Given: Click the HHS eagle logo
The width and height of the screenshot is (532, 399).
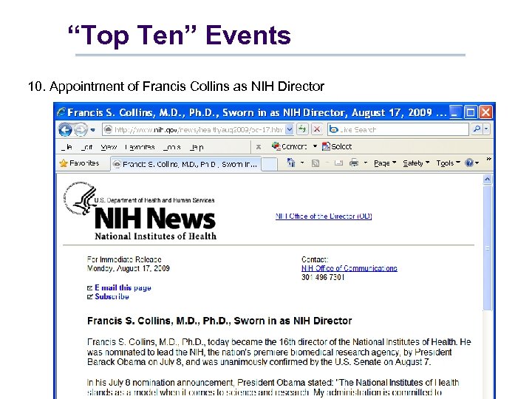Looking at the screenshot, I should coord(80,199).
